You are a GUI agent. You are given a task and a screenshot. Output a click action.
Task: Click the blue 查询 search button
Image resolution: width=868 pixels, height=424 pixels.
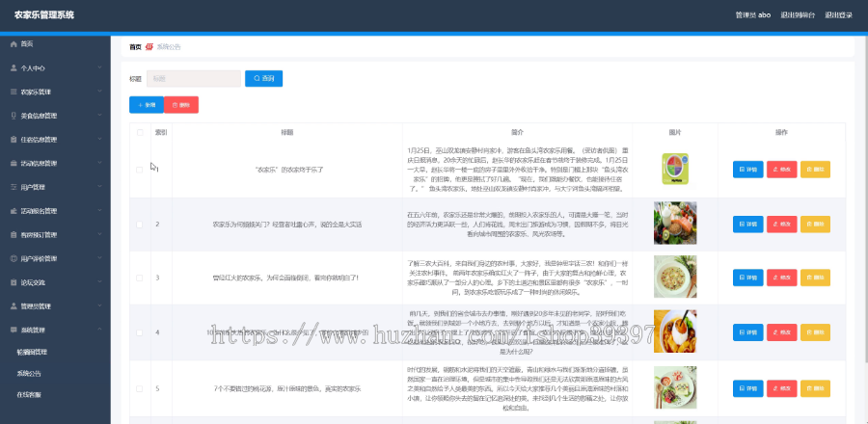tap(263, 78)
